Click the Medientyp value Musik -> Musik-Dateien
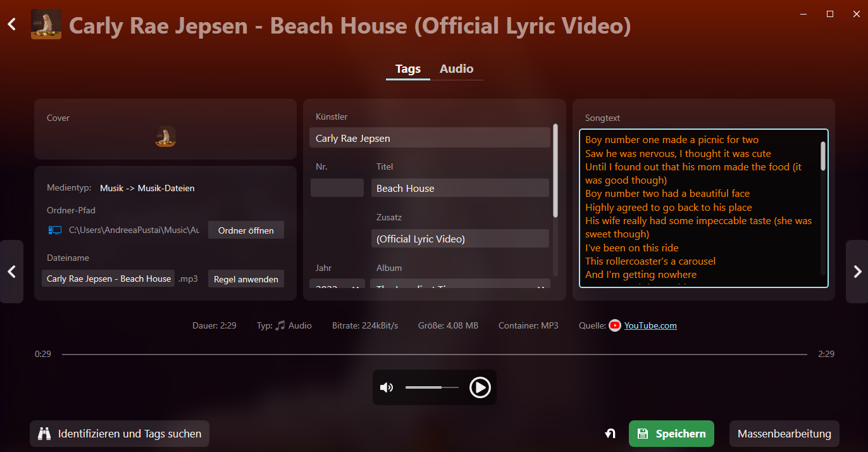The image size is (868, 452). point(147,188)
